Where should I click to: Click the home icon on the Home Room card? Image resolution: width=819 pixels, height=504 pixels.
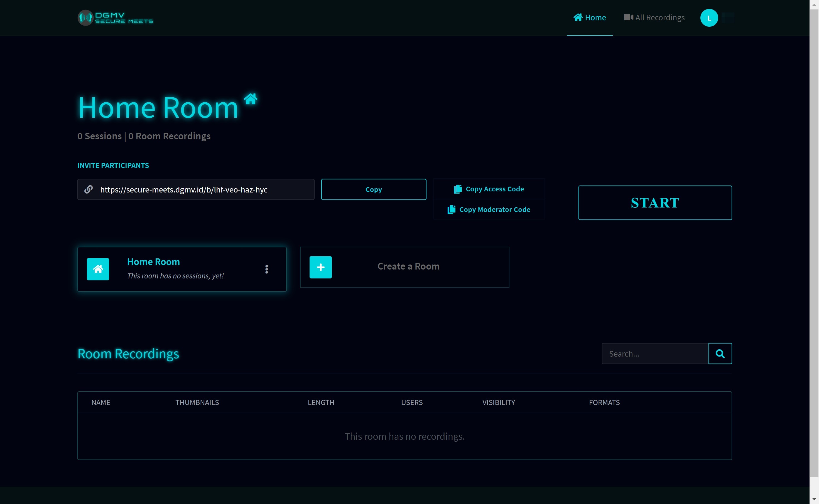pos(98,269)
